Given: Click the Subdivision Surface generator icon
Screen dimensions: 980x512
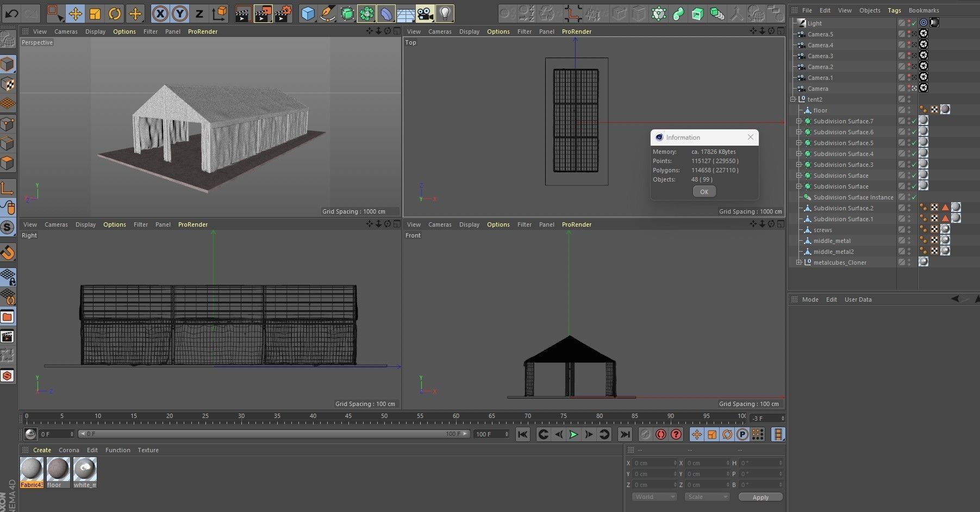Looking at the screenshot, I should (347, 13).
